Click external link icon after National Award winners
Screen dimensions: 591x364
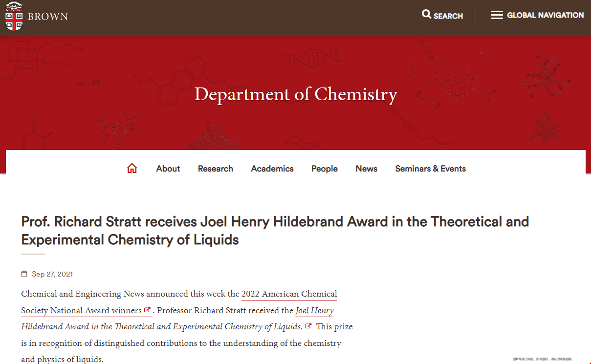[x=147, y=310]
